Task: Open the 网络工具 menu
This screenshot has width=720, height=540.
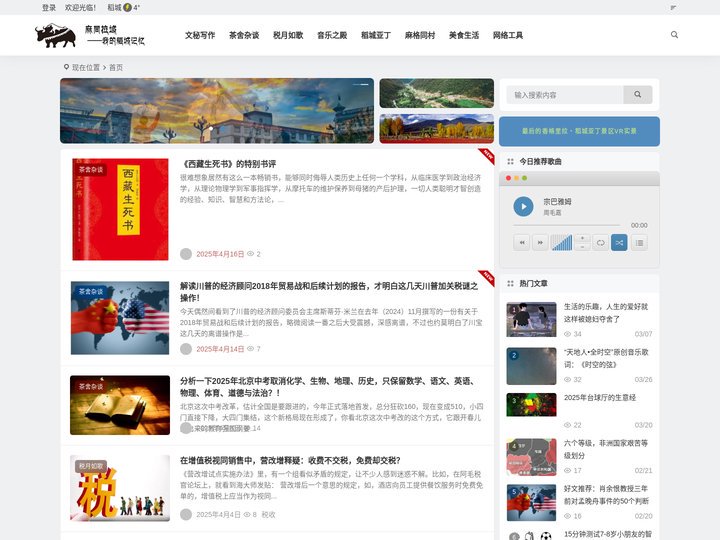Action: (508, 35)
